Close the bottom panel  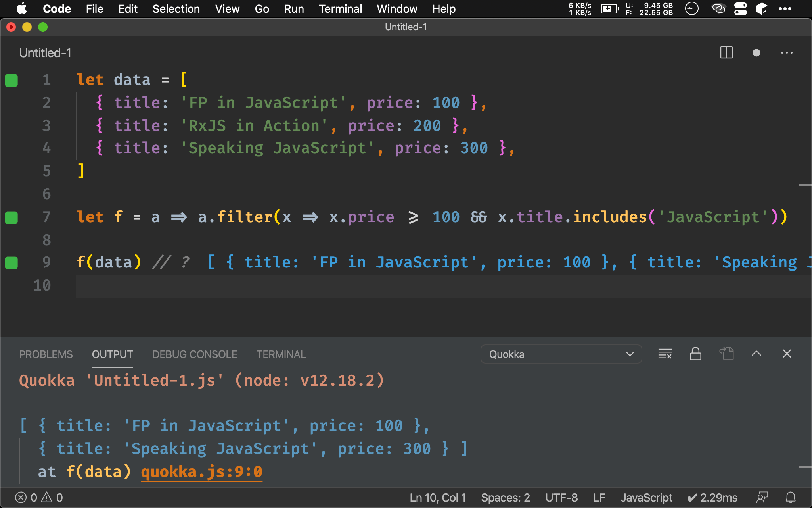[x=787, y=354]
